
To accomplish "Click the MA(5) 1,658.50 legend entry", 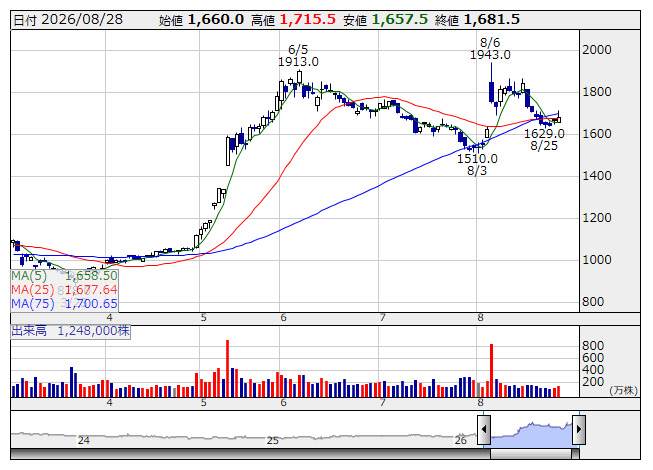I will point(64,276).
